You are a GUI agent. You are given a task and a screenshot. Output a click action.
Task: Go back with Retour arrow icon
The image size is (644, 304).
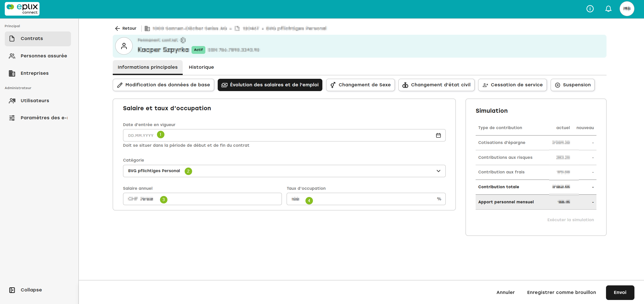point(117,28)
